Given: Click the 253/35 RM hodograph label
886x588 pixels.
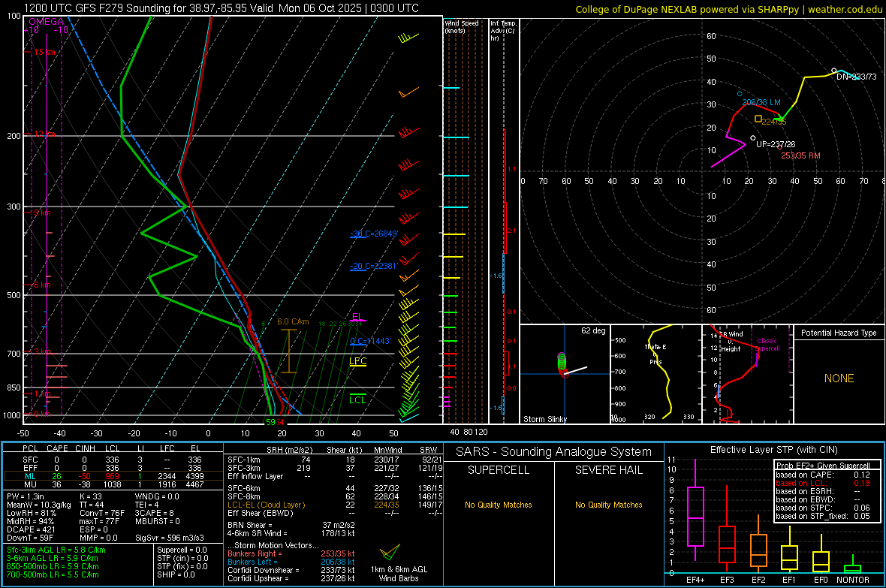Looking at the screenshot, I should (x=800, y=155).
